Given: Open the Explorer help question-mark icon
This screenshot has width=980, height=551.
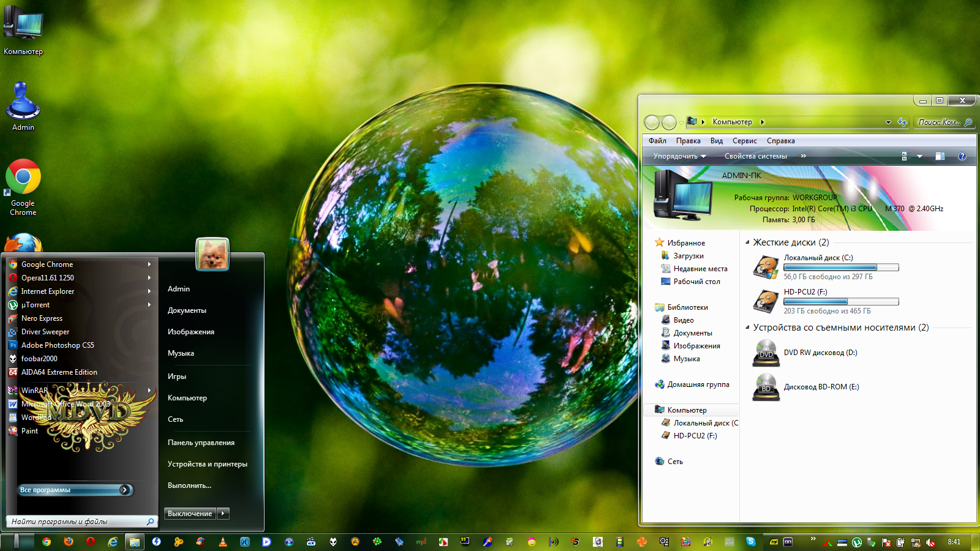Looking at the screenshot, I should [962, 156].
